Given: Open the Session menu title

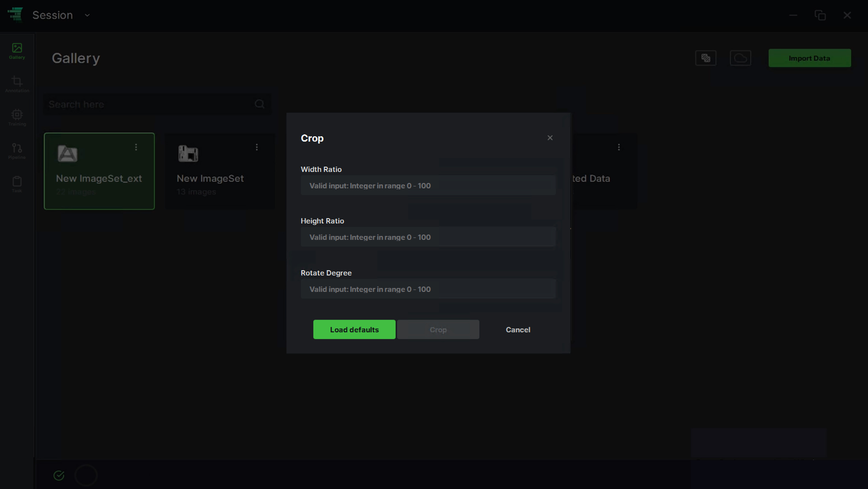Looking at the screenshot, I should click(x=53, y=15).
